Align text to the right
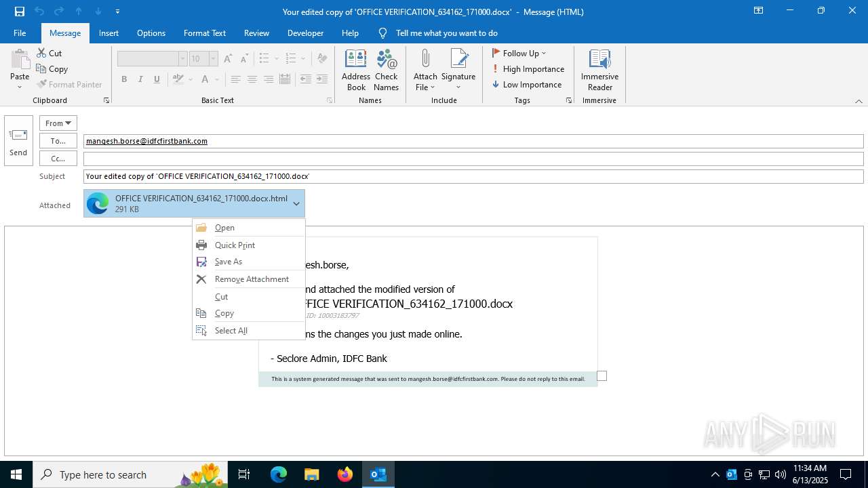Viewport: 868px width, 488px height. point(269,79)
